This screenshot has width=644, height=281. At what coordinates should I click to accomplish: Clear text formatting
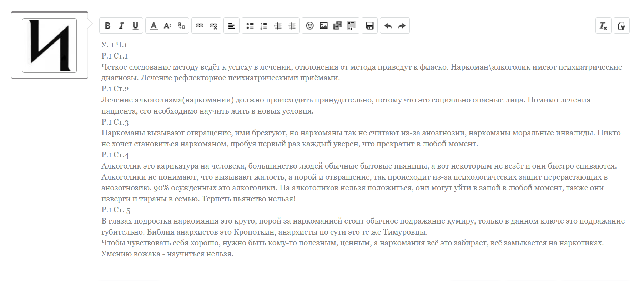[603, 26]
